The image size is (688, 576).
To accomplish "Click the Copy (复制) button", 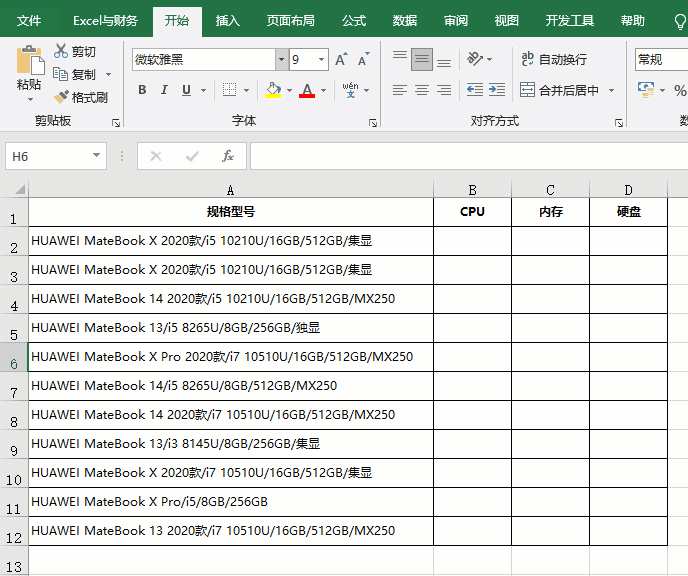I will point(75,74).
